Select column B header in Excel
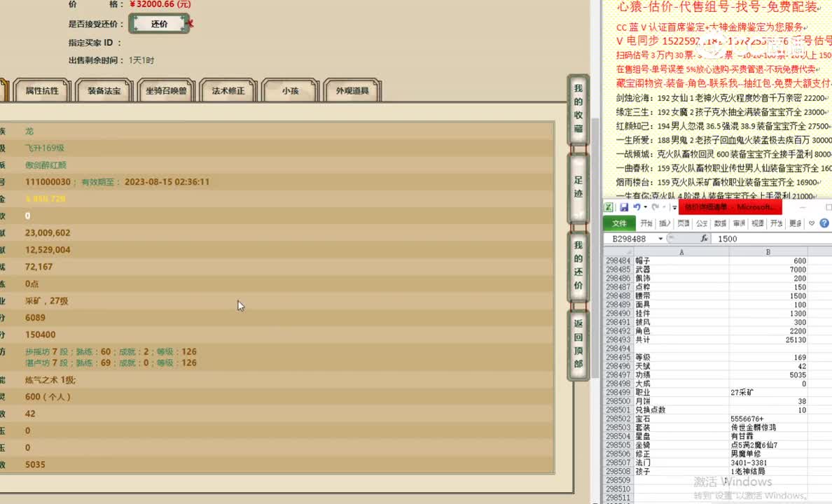832x504 pixels. [x=768, y=252]
